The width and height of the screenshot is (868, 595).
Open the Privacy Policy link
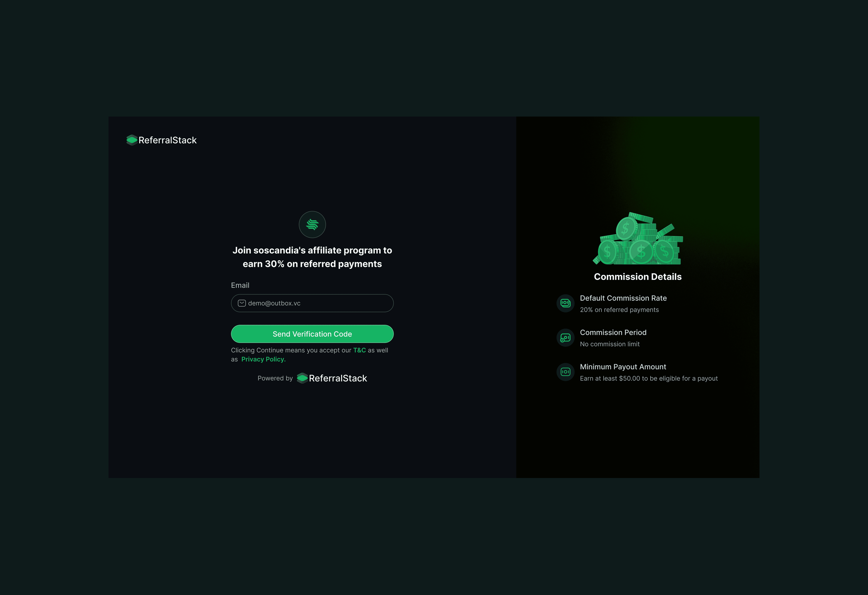click(263, 359)
